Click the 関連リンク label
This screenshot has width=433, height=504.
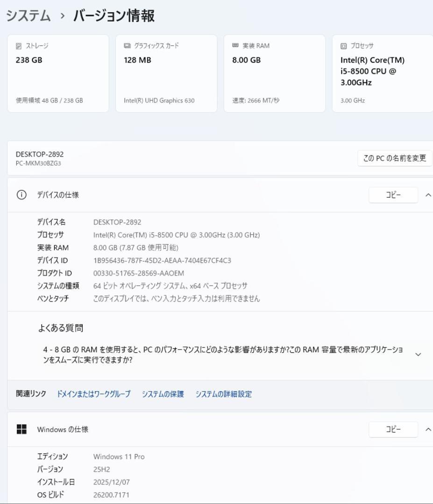pyautogui.click(x=31, y=393)
